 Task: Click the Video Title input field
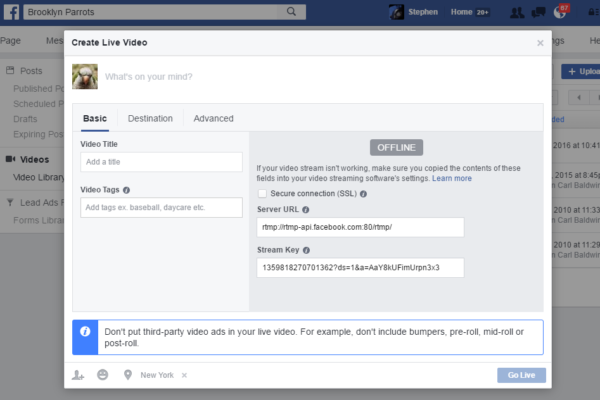tap(161, 162)
